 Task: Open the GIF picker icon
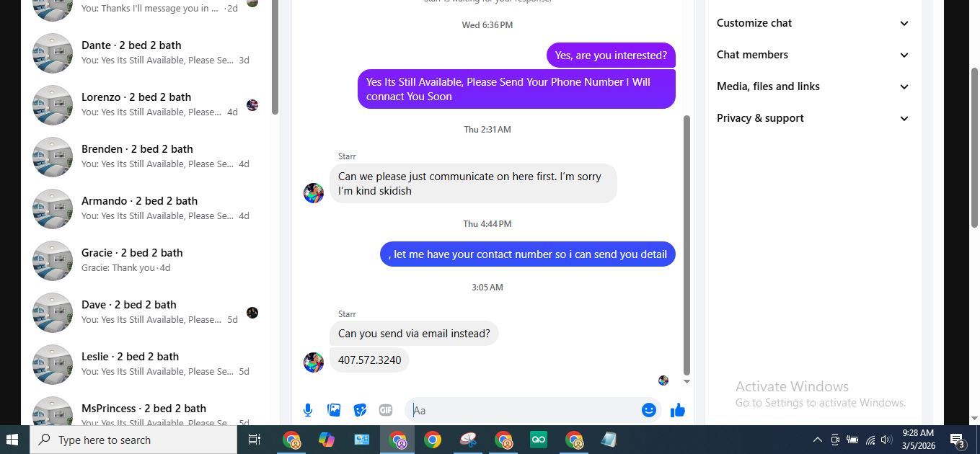[386, 410]
